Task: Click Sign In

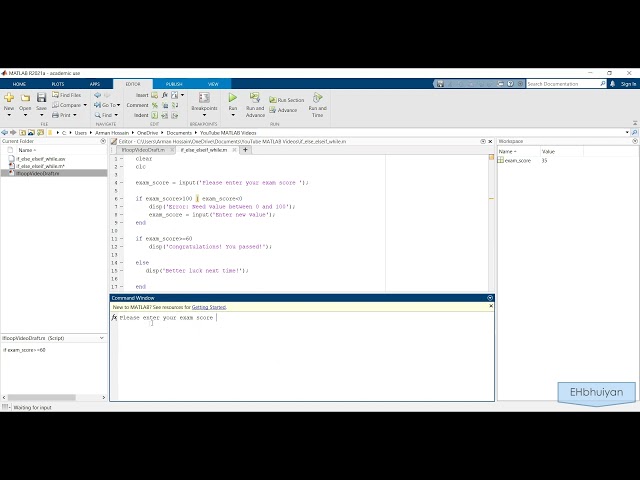Action: coord(628,84)
